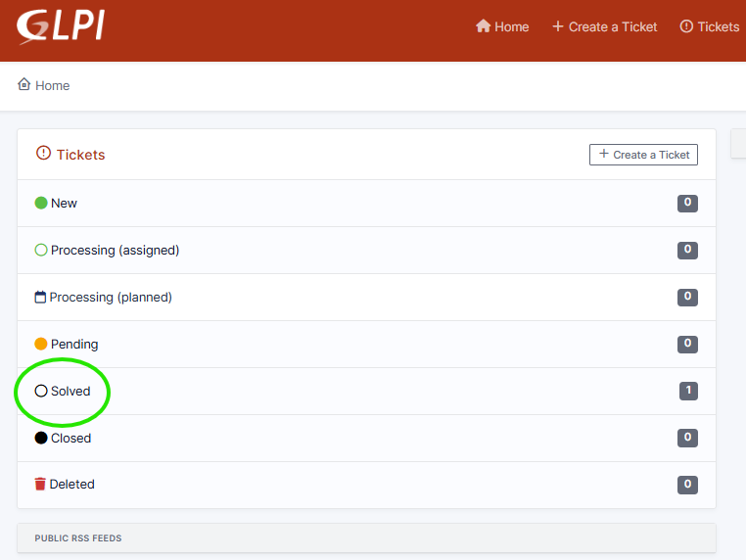This screenshot has width=746, height=560.
Task: Open the Solved tickets link
Action: point(70,392)
